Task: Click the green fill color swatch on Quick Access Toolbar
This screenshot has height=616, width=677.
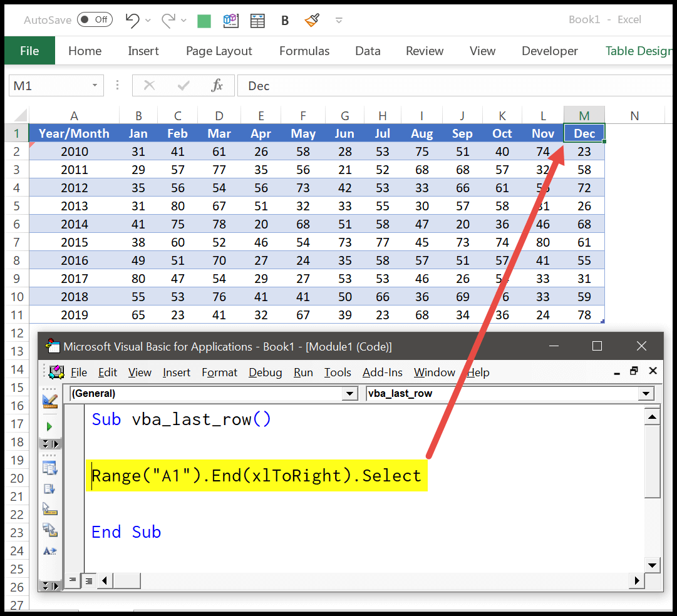Action: click(x=204, y=21)
